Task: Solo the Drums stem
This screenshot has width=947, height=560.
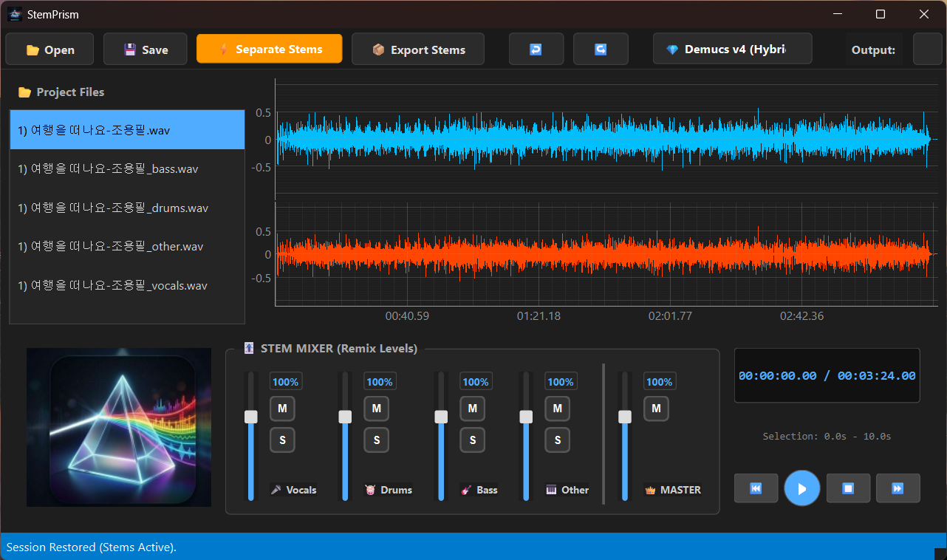Action: pyautogui.click(x=376, y=440)
